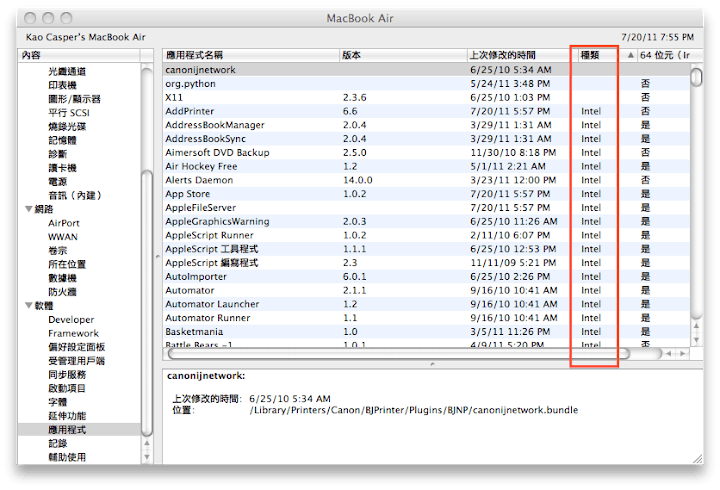This screenshot has height=490, width=720.
Task: Select the X11 application row
Action: pyautogui.click(x=426, y=97)
